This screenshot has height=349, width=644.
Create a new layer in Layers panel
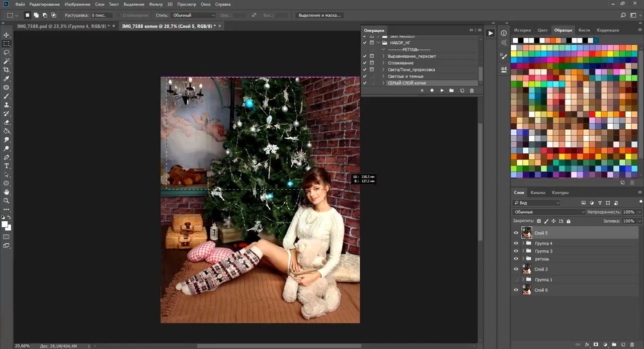[623, 344]
